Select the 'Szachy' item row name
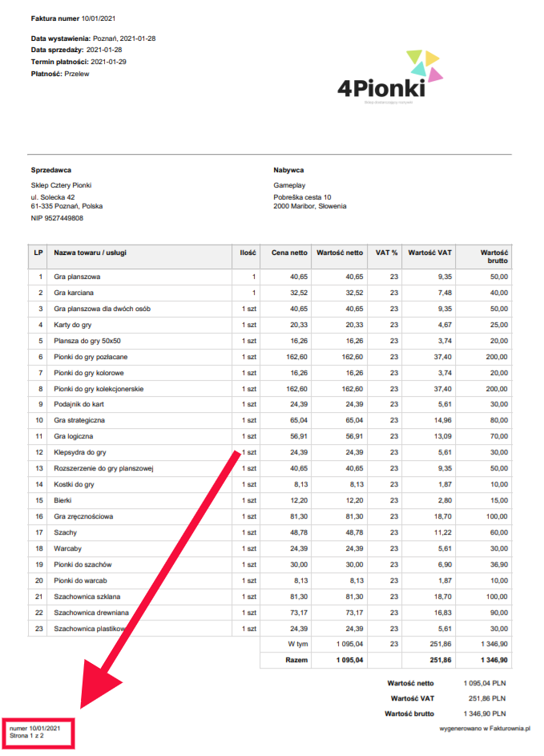Image resolution: width=544 pixels, height=756 pixels. point(64,532)
